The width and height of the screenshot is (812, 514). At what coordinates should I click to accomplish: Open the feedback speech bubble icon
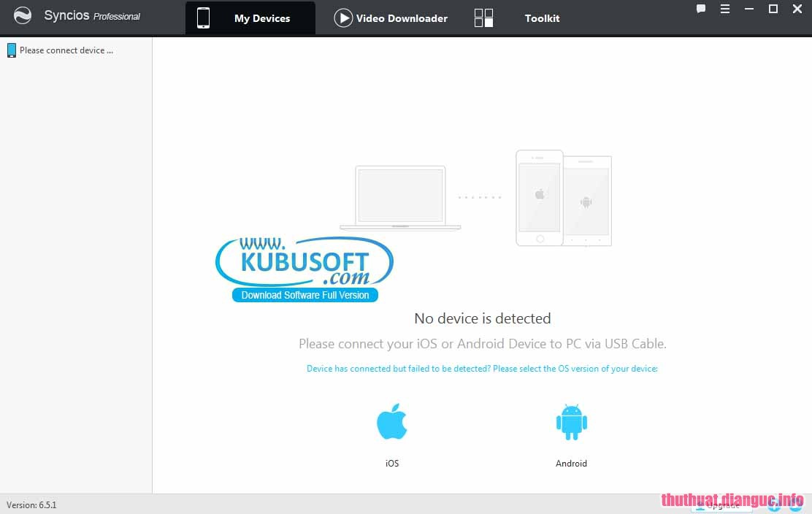[x=701, y=9]
